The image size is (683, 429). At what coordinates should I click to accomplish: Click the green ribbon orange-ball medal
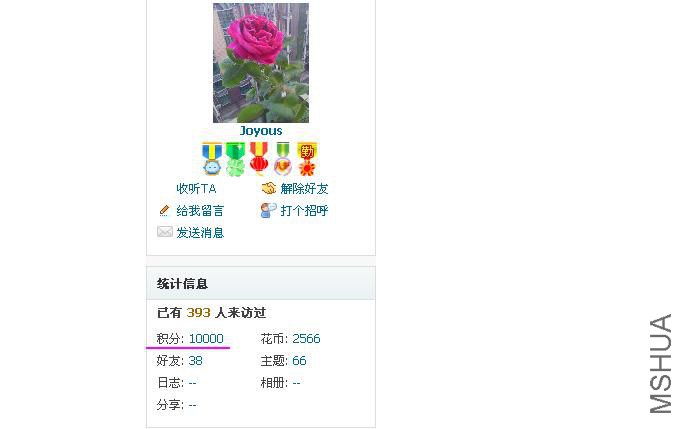point(283,159)
